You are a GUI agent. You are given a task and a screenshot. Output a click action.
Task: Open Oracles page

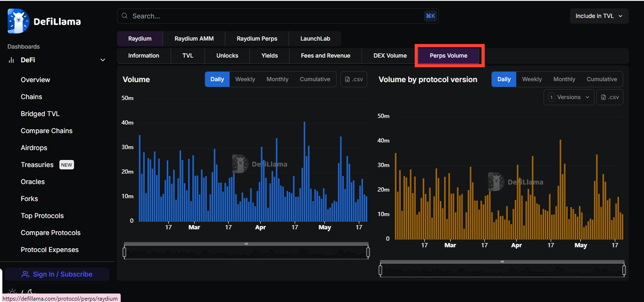pyautogui.click(x=33, y=182)
